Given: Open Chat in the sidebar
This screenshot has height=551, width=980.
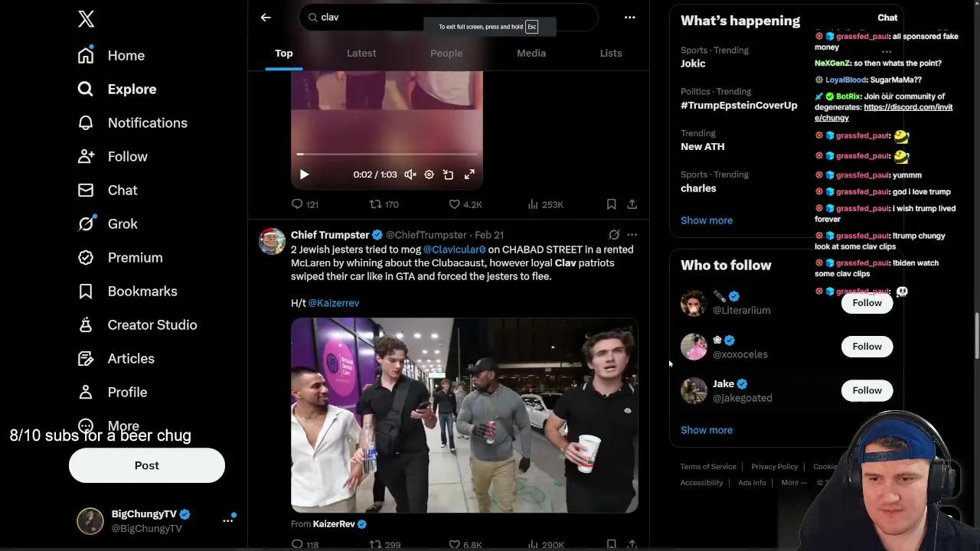Looking at the screenshot, I should (107, 190).
